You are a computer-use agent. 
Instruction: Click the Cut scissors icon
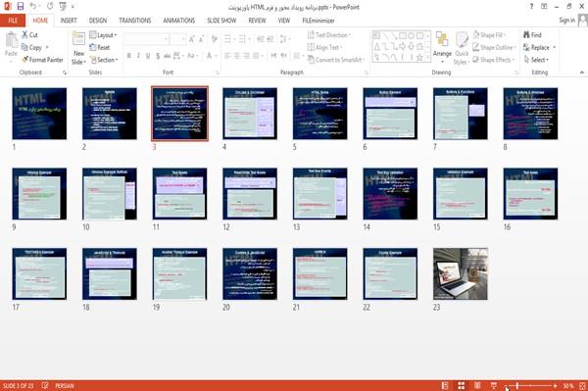[25, 35]
